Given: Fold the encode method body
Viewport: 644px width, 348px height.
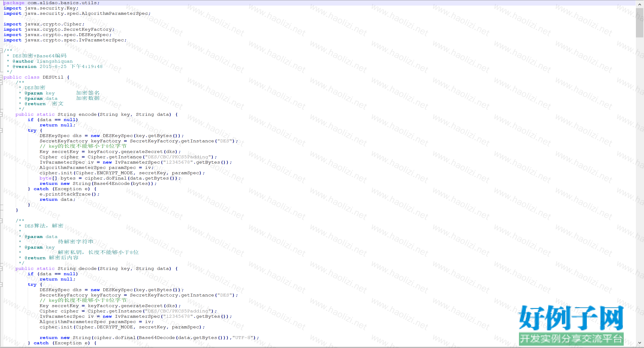Looking at the screenshot, I should point(1,114).
